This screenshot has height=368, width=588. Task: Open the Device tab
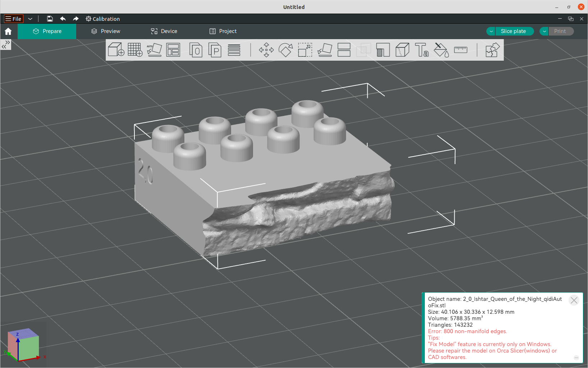pyautogui.click(x=164, y=31)
